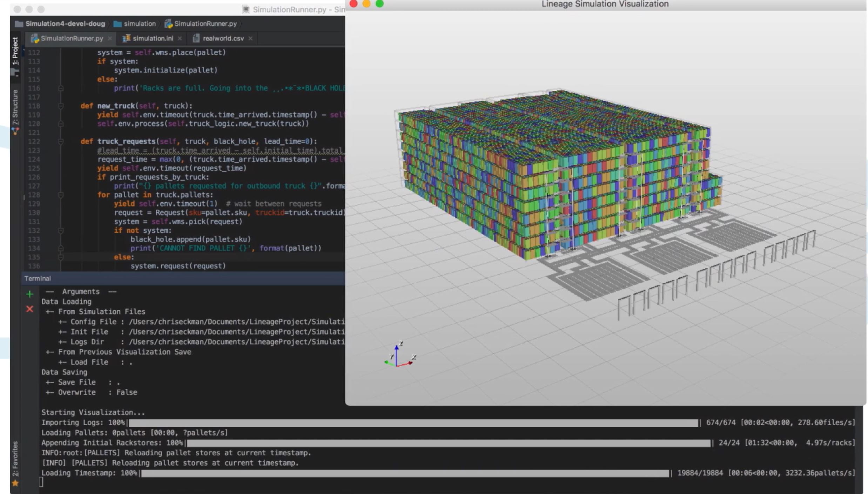Viewport: 868px width, 494px height.
Task: Click the Python icon on SimulationRunner.py tab
Action: pos(34,39)
